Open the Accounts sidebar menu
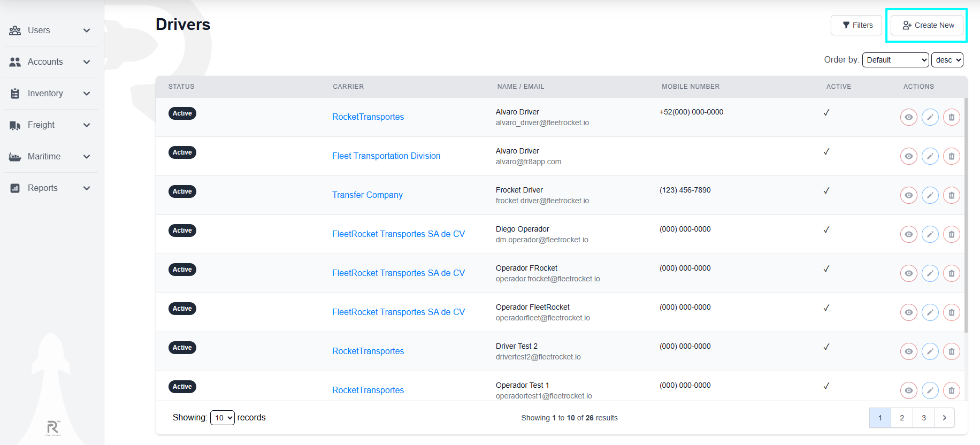 click(x=51, y=62)
